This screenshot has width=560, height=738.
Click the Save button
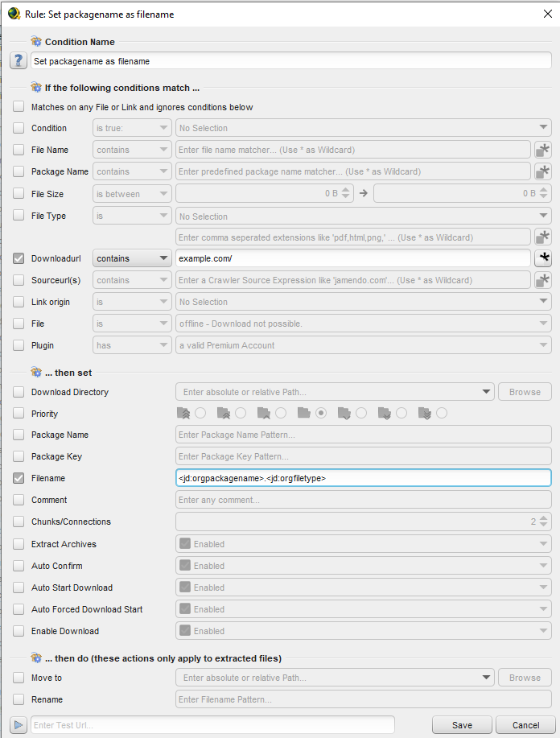462,725
